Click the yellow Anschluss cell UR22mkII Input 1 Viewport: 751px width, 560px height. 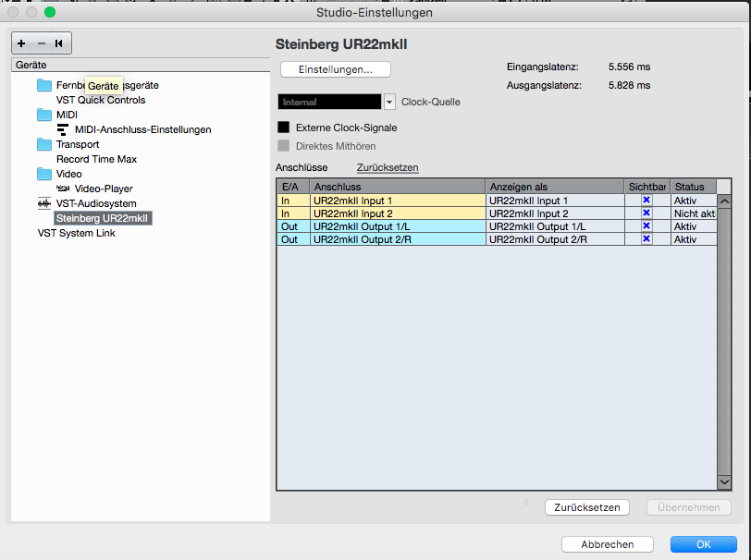pyautogui.click(x=398, y=201)
